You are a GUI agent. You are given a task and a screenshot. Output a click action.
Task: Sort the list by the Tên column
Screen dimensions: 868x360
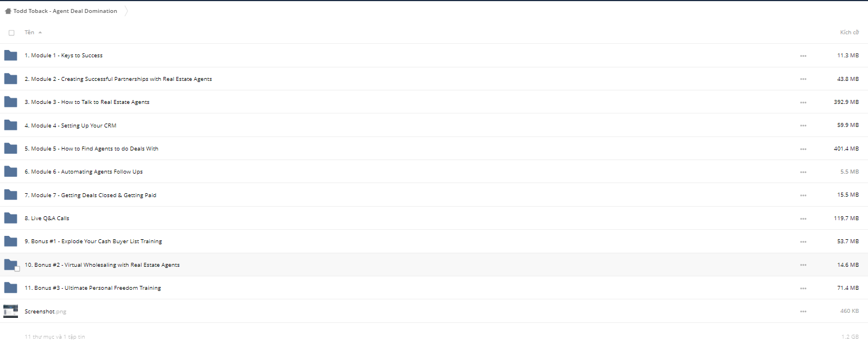[29, 33]
